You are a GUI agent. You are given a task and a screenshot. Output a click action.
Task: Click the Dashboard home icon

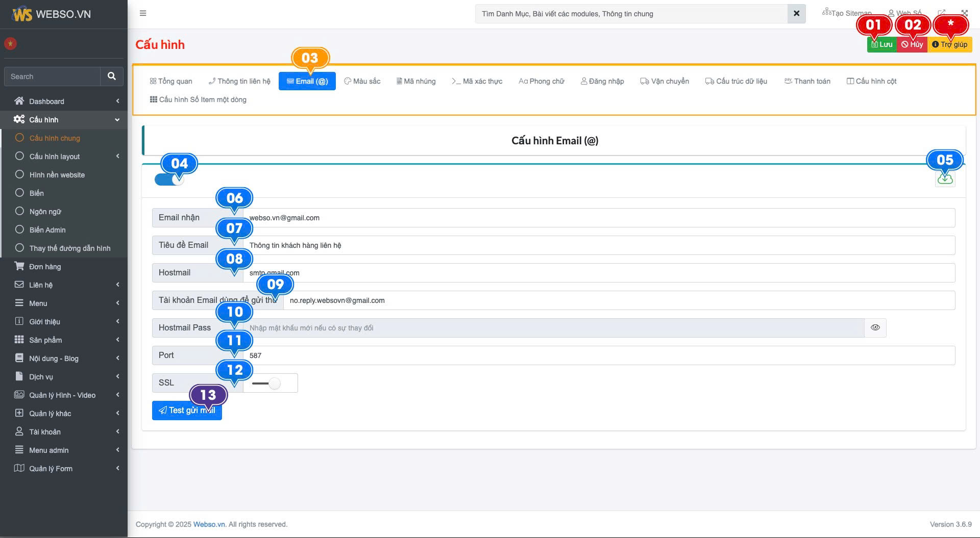(19, 101)
